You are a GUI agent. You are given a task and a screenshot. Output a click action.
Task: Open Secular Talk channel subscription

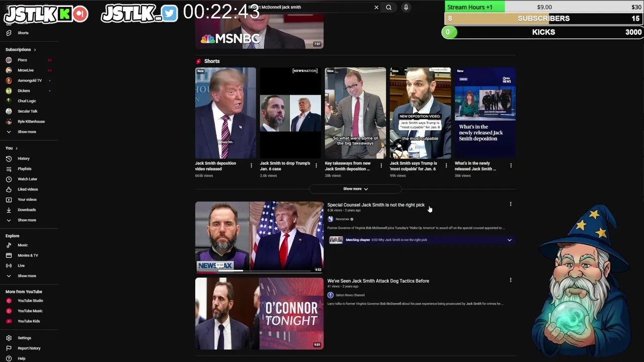[x=27, y=111]
